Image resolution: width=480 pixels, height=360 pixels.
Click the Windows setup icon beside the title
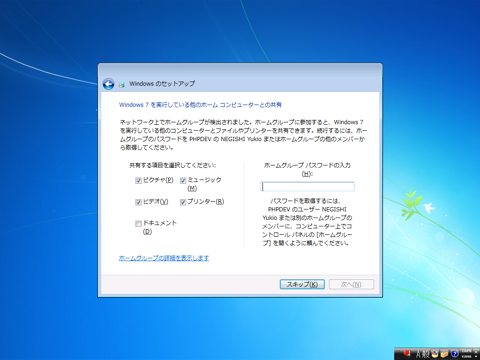122,84
